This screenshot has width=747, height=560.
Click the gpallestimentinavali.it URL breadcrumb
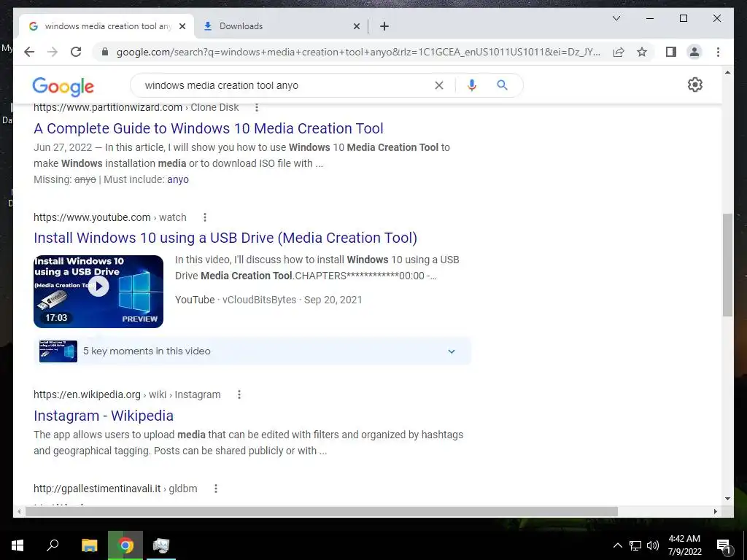[x=115, y=489]
